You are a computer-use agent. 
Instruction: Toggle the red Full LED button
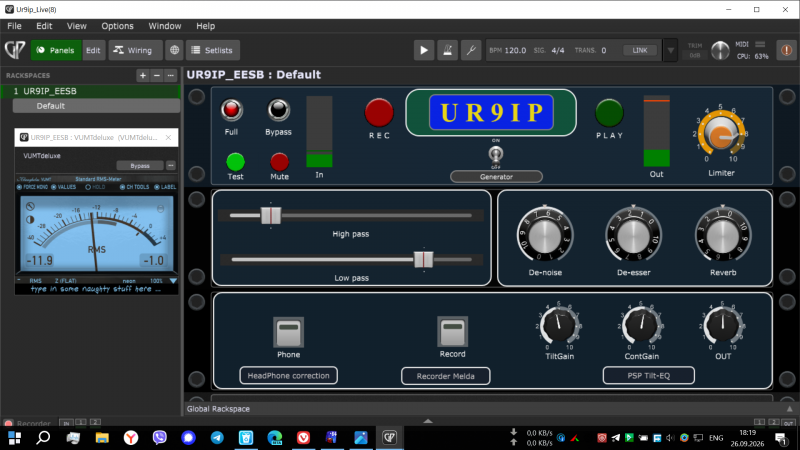[231, 110]
